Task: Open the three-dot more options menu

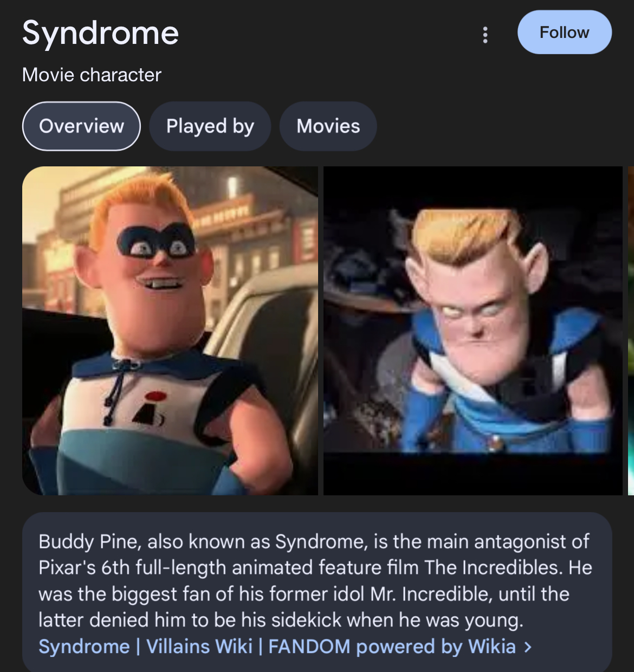Action: pos(485,35)
